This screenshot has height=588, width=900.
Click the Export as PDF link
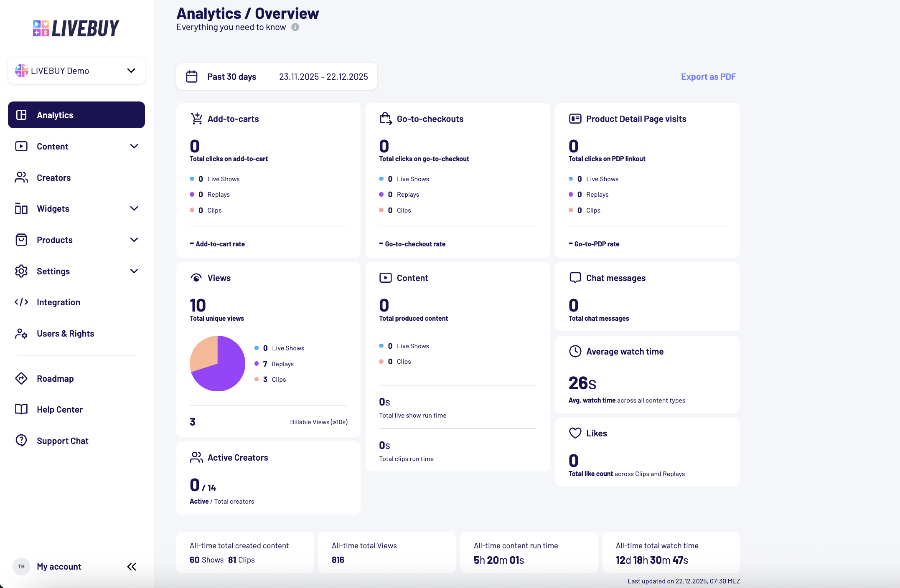[708, 76]
